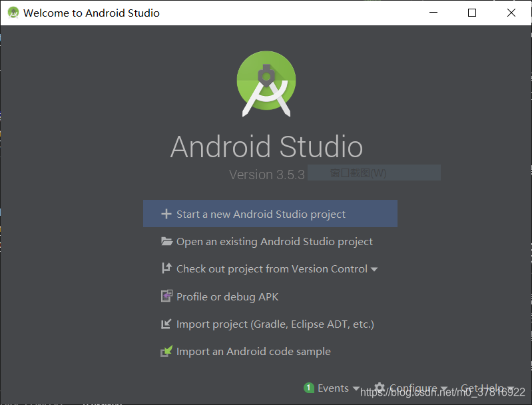The image size is (532, 405).
Task: Expand the Version Control dropdown arrow
Action: (x=374, y=270)
